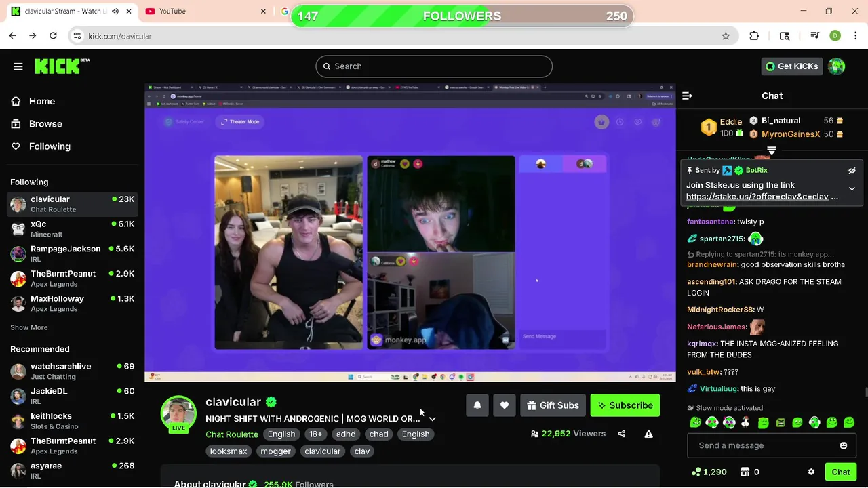The width and height of the screenshot is (868, 488).
Task: Select the last quick emote in chat
Action: pos(849,422)
